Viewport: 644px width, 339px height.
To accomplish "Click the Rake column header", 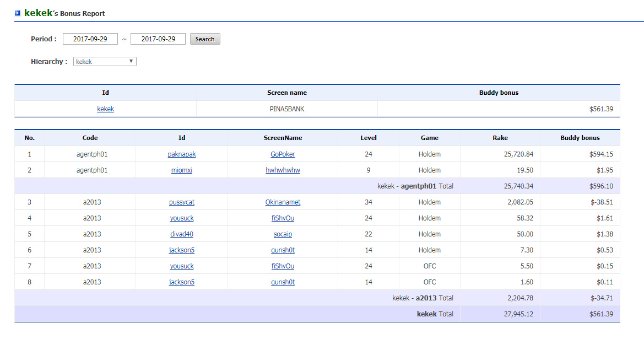I will (500, 138).
